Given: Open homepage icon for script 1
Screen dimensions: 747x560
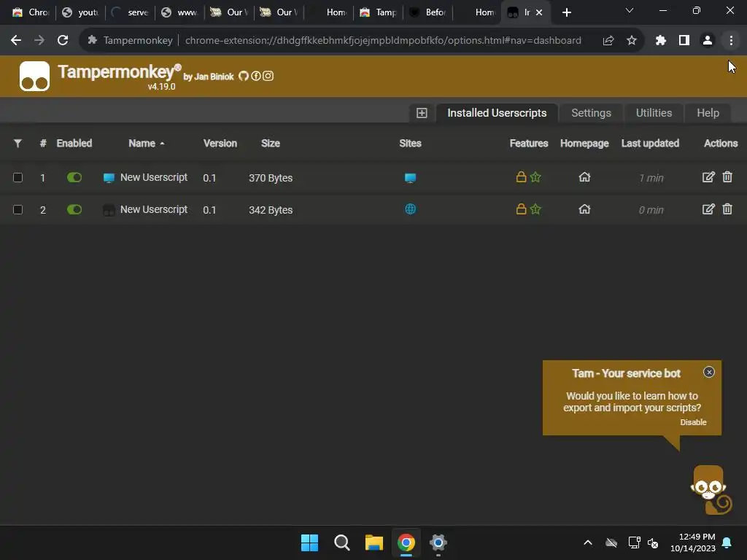Looking at the screenshot, I should (584, 177).
